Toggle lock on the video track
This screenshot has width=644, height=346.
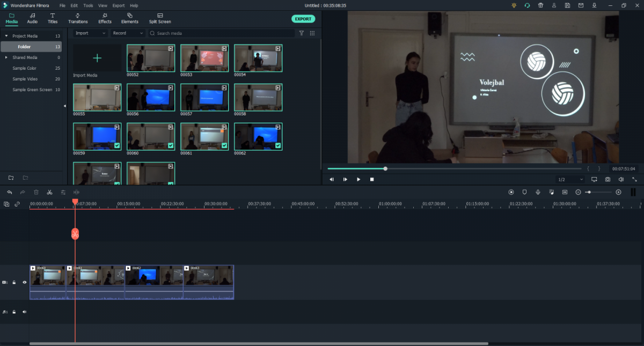click(14, 282)
